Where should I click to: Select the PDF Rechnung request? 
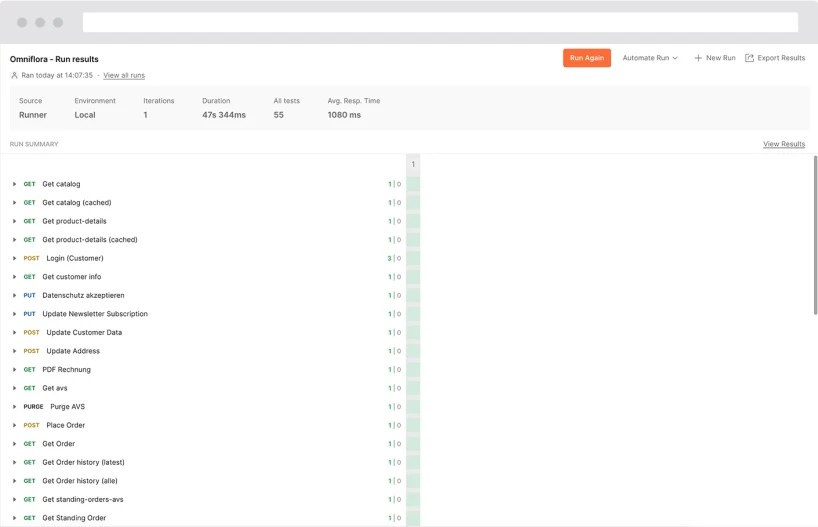(66, 370)
